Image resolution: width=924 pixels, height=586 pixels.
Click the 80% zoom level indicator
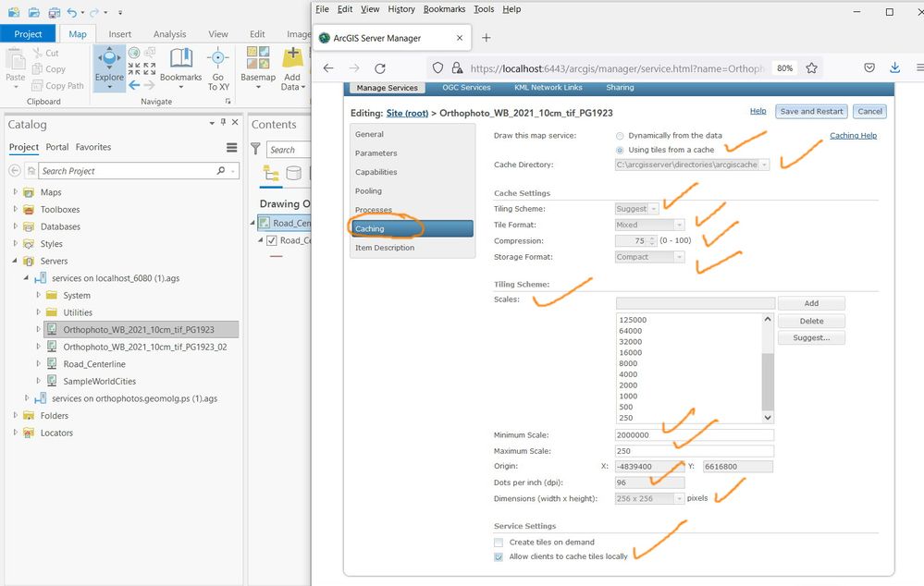point(785,68)
